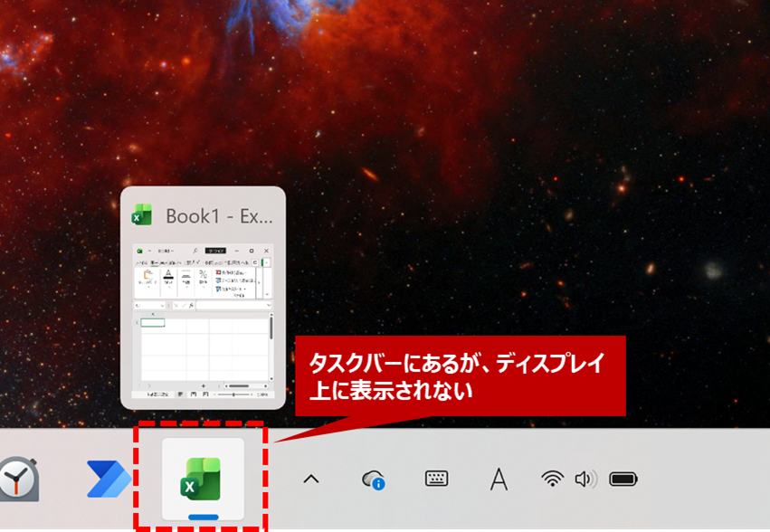Expand the formula bar chevron in Excel preview
The width and height of the screenshot is (770, 532).
(x=268, y=306)
